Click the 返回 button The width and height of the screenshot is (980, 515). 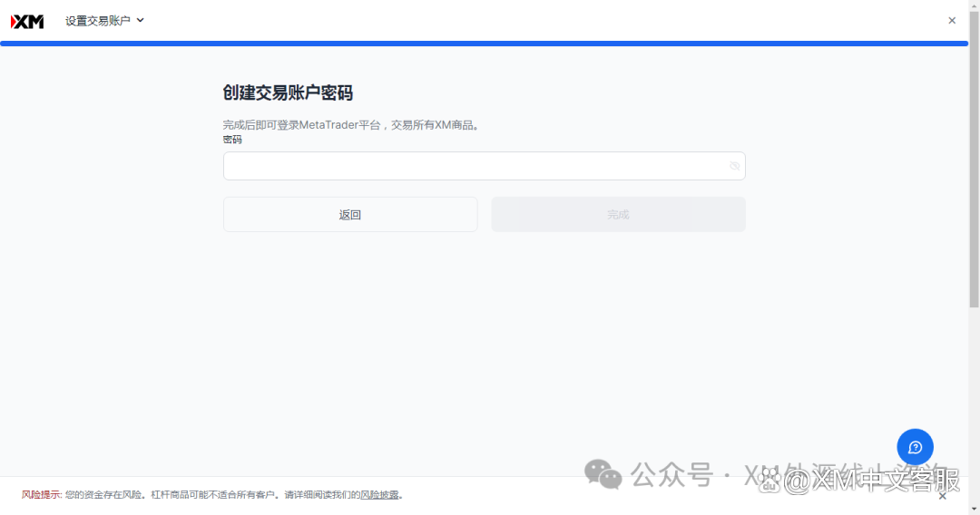(x=350, y=215)
